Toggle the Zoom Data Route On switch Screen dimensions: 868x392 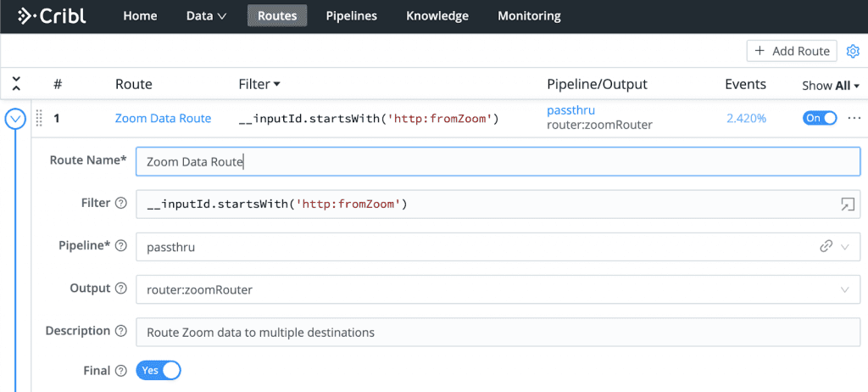(x=819, y=118)
